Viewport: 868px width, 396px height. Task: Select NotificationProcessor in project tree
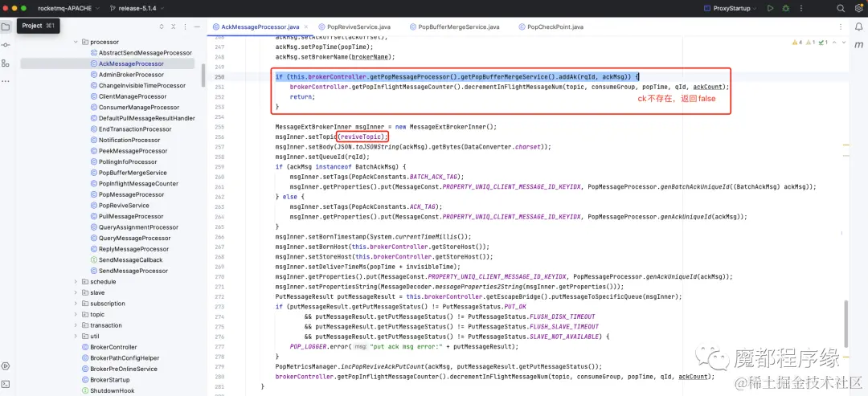(129, 140)
